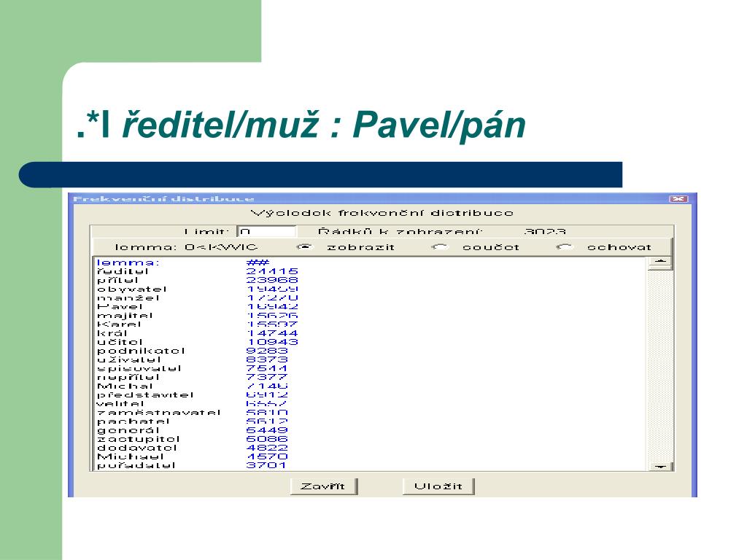Click the frequency value 9283
Viewport: 747px width, 560px height.
pyautogui.click(x=267, y=351)
